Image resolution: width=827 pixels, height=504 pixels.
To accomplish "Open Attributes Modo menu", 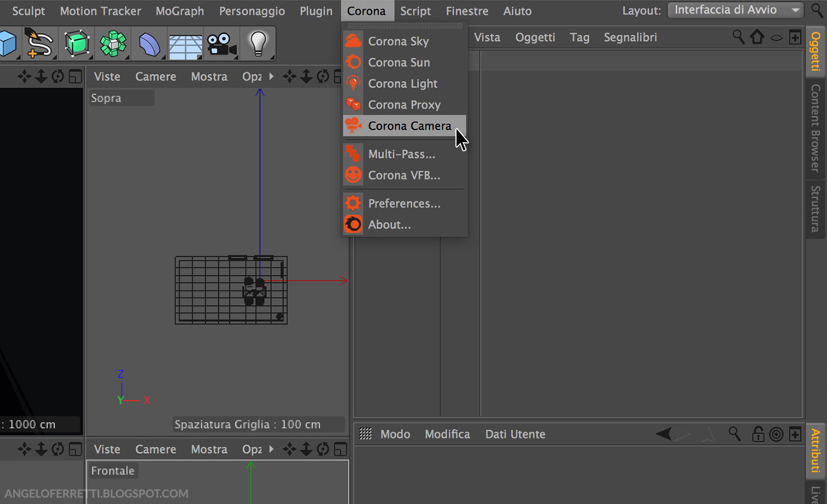I will 395,434.
